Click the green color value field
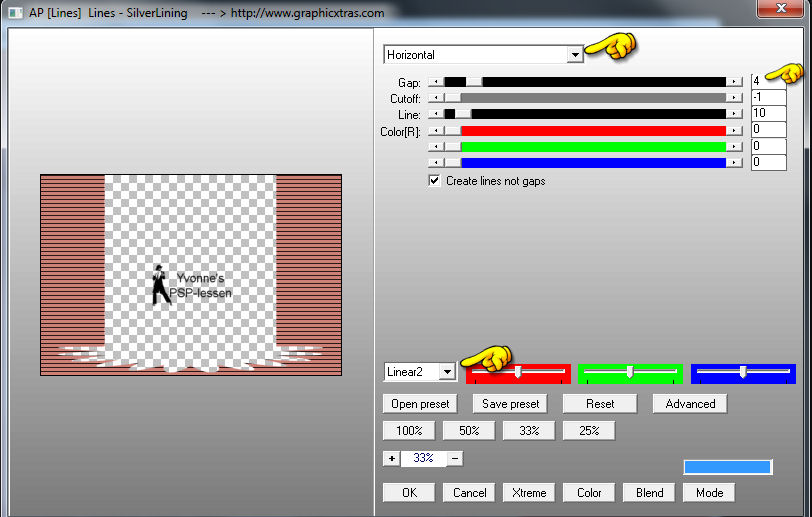The height and width of the screenshot is (517, 812). [768, 146]
